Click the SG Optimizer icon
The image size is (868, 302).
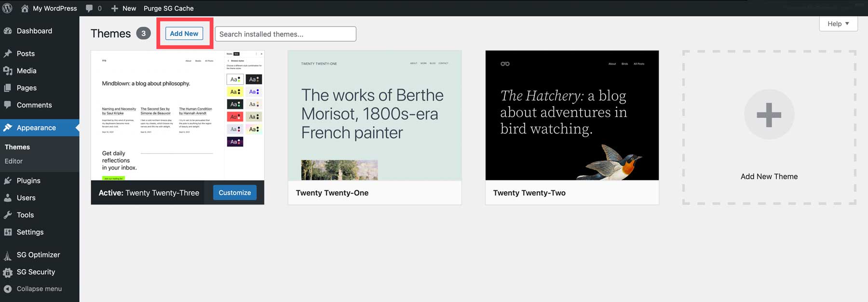[x=8, y=255]
